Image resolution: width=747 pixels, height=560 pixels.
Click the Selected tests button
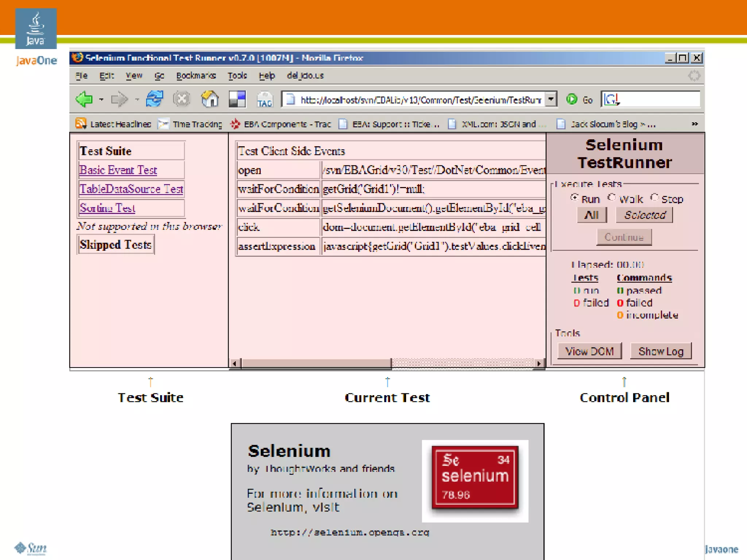point(645,215)
